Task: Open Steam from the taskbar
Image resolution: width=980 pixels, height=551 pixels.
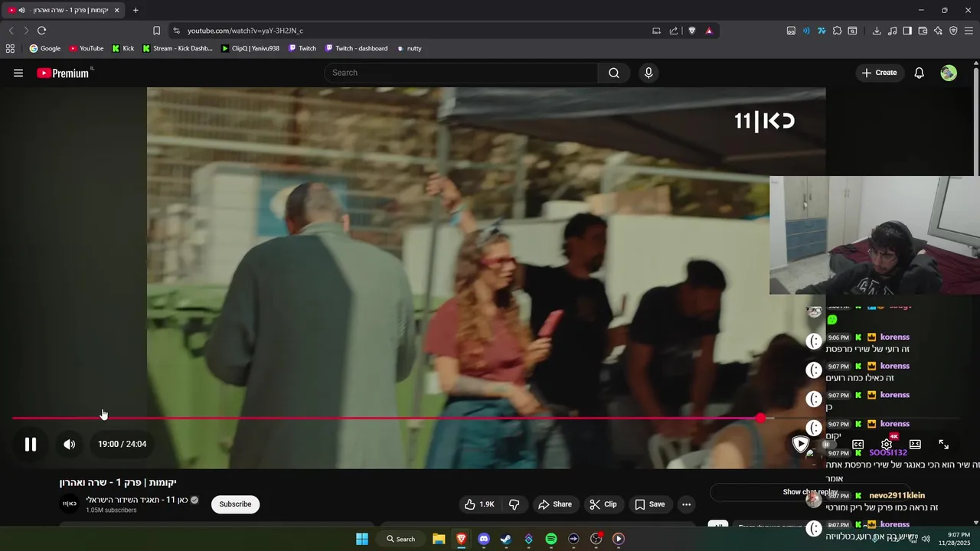Action: click(506, 539)
